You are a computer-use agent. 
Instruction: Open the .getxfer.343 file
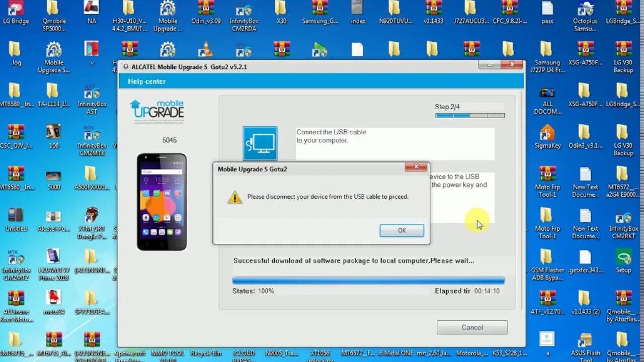(x=585, y=261)
